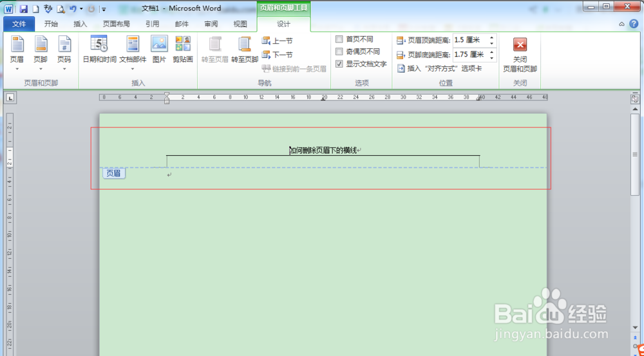Screen dimensions: 644x356
Task: Go to 下一节 next section
Action: coord(277,54)
